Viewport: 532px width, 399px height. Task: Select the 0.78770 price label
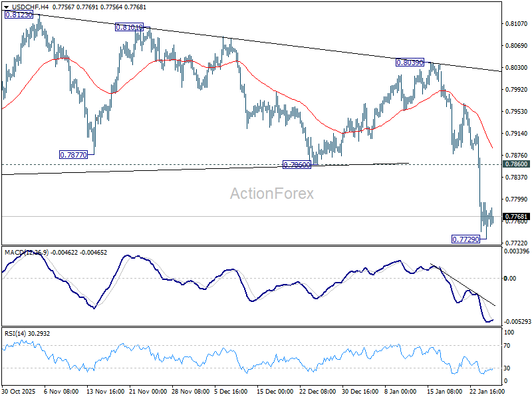coord(73,155)
